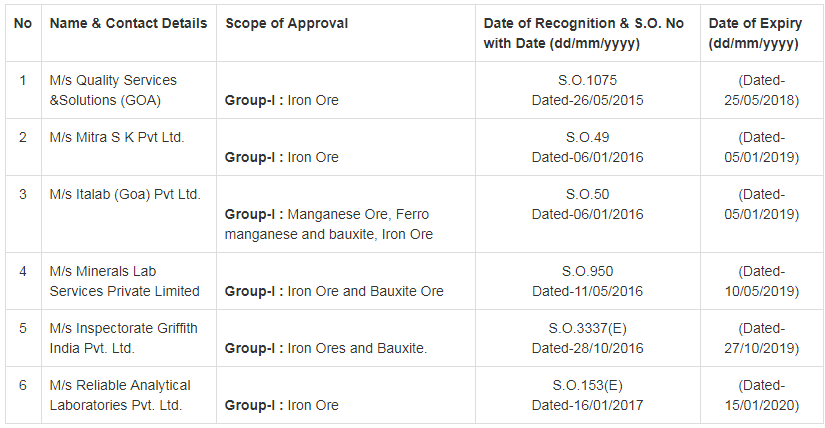Click the 'Name & Contact Details' column header
The image size is (825, 428).
pyautogui.click(x=128, y=23)
